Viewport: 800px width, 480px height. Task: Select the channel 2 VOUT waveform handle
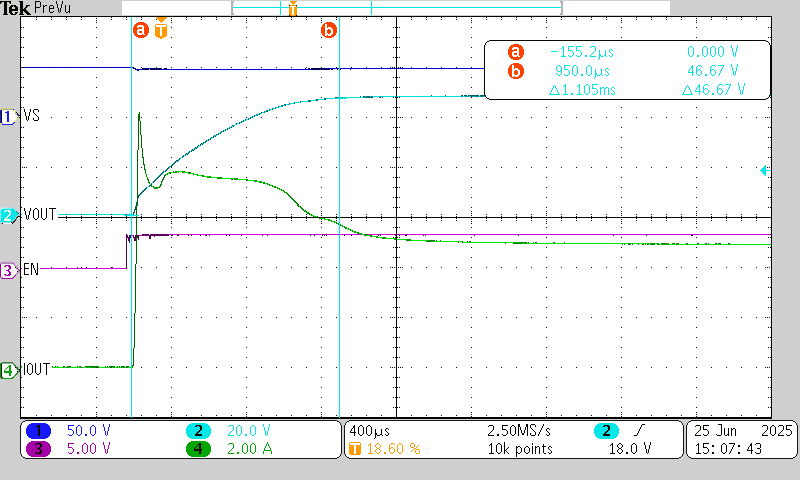(9, 215)
